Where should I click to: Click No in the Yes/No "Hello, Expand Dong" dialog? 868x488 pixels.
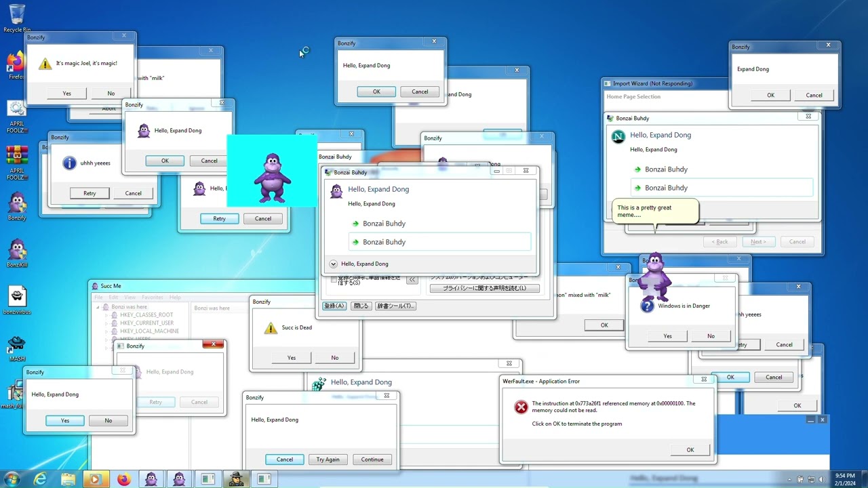[x=108, y=421]
